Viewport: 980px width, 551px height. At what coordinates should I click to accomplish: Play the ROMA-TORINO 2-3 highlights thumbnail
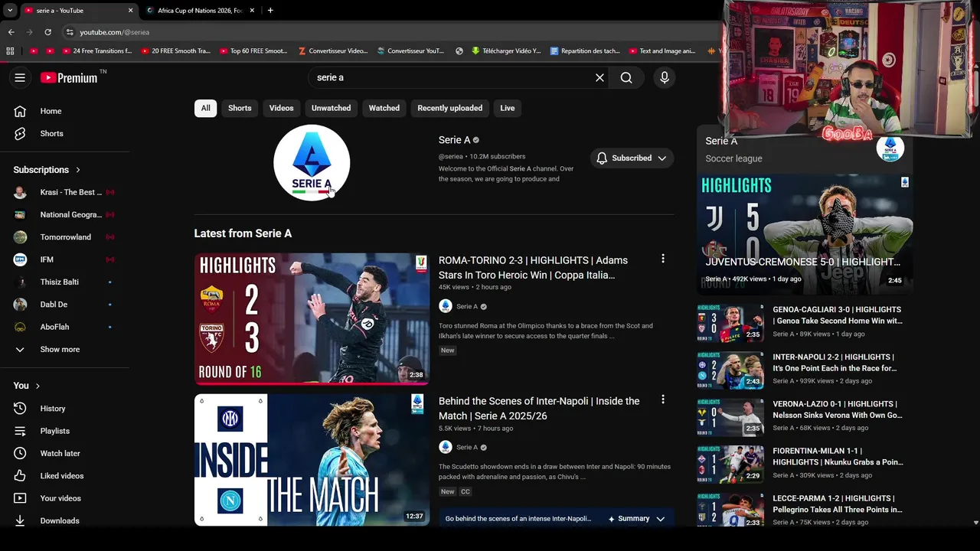312,318
